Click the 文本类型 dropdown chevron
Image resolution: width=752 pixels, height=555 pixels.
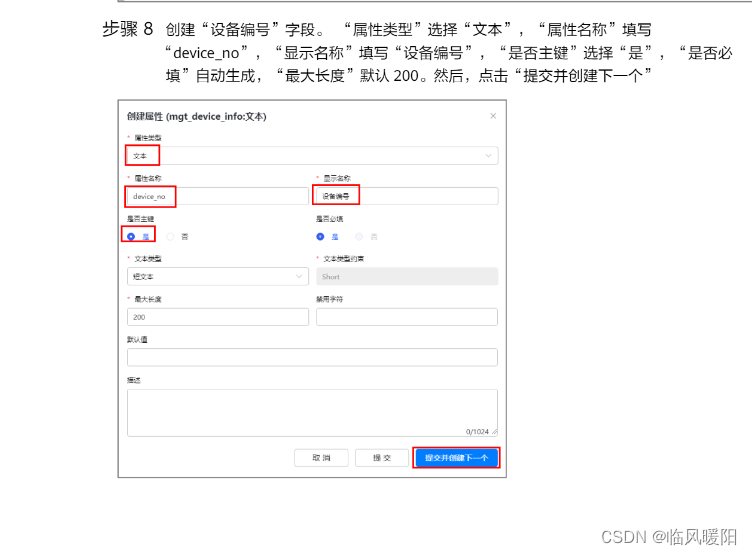point(299,277)
